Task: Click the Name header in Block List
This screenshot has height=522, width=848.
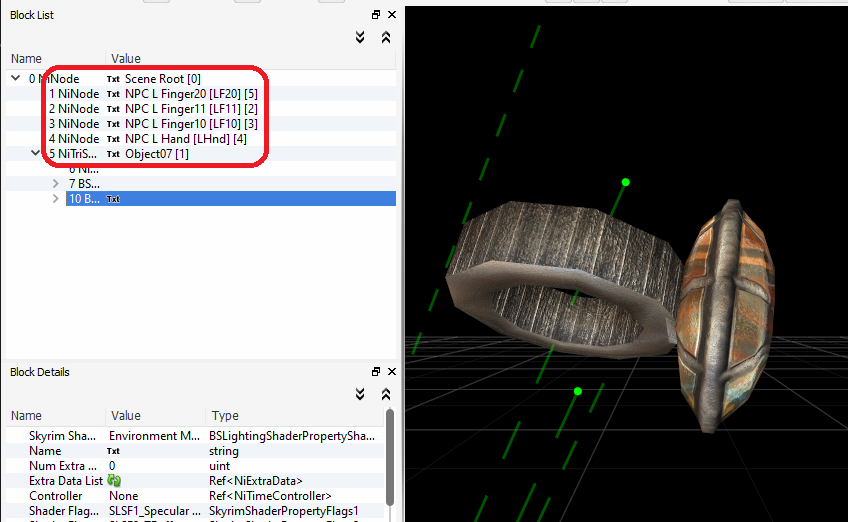Action: [26, 58]
